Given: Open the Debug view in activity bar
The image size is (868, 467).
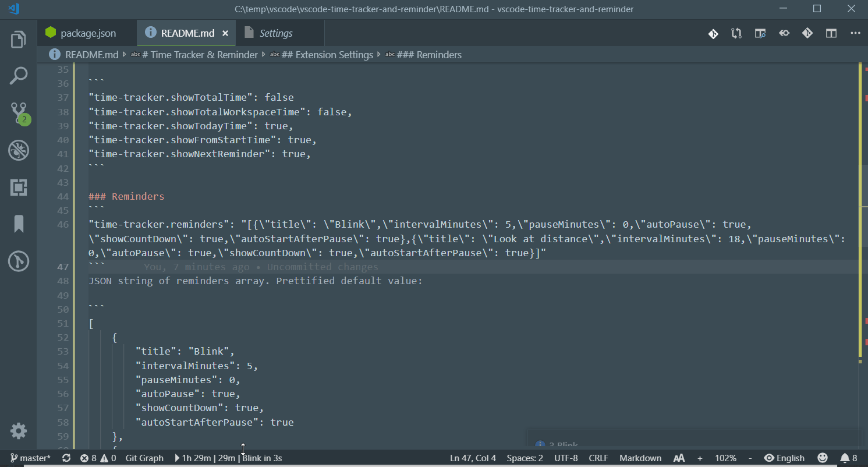Looking at the screenshot, I should [19, 151].
